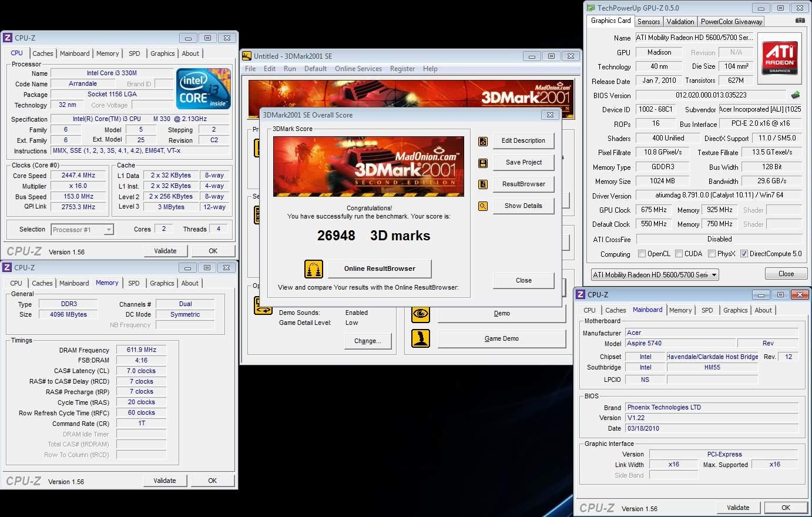Click OK in Memory CPU-Z window
This screenshot has height=517, width=812.
pos(213,481)
